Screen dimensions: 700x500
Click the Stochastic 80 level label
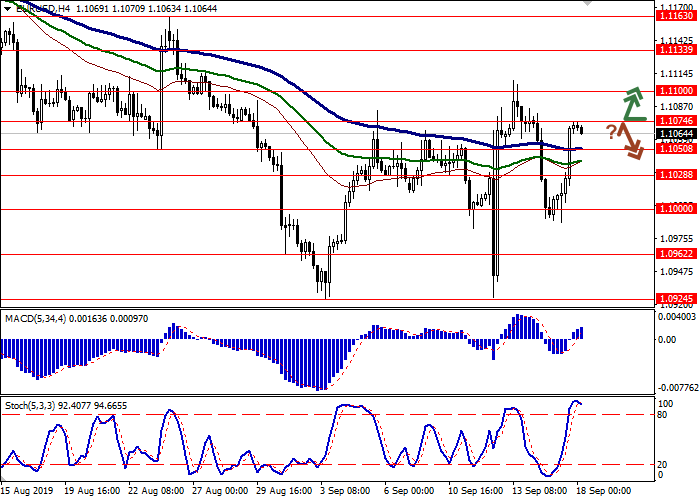point(661,413)
